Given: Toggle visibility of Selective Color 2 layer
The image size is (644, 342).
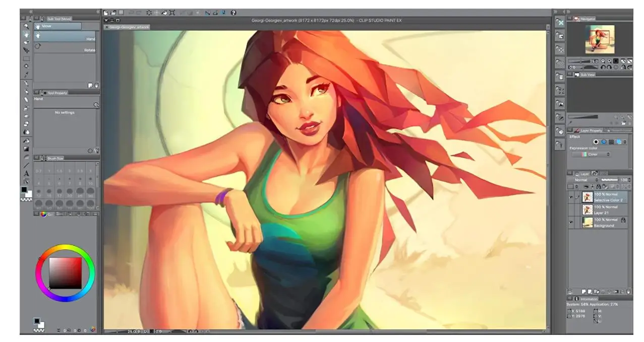Looking at the screenshot, I should 571,196.
